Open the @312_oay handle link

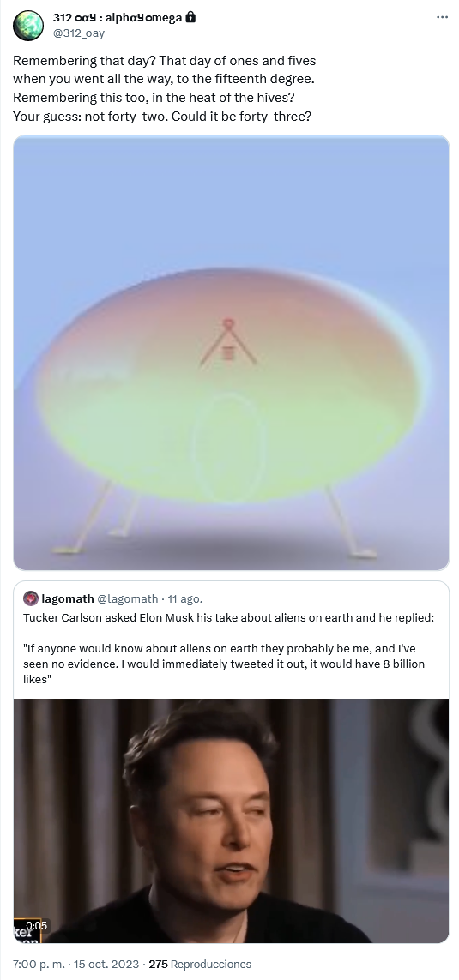[79, 33]
